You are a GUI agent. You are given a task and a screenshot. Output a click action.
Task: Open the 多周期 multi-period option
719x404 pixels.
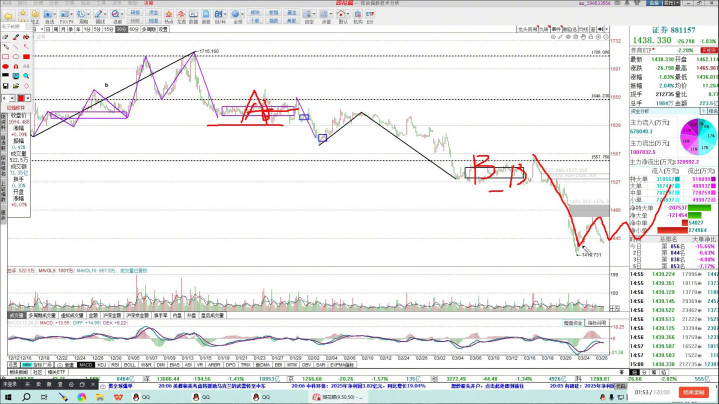pos(149,29)
